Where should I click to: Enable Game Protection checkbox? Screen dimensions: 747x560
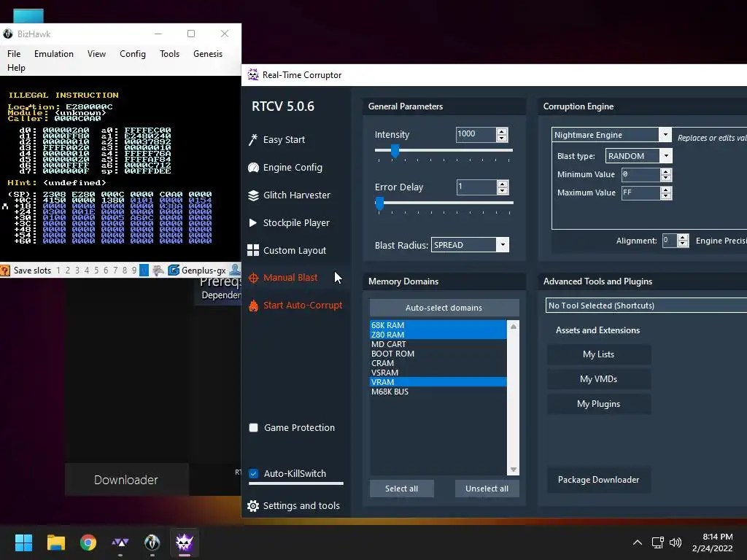253,427
